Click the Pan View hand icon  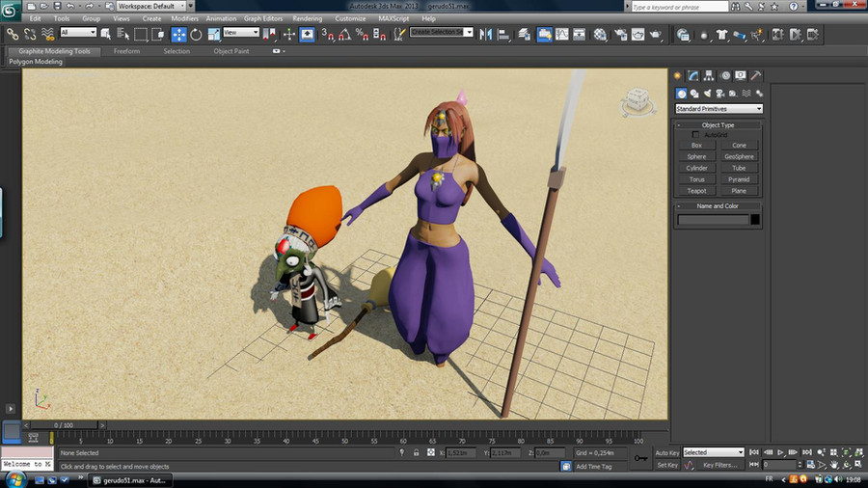click(833, 464)
